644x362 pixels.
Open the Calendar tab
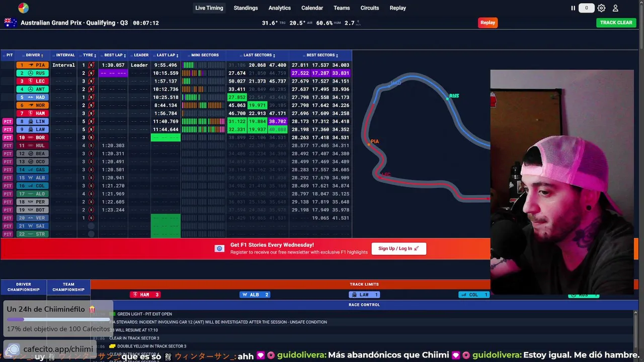coord(312,8)
